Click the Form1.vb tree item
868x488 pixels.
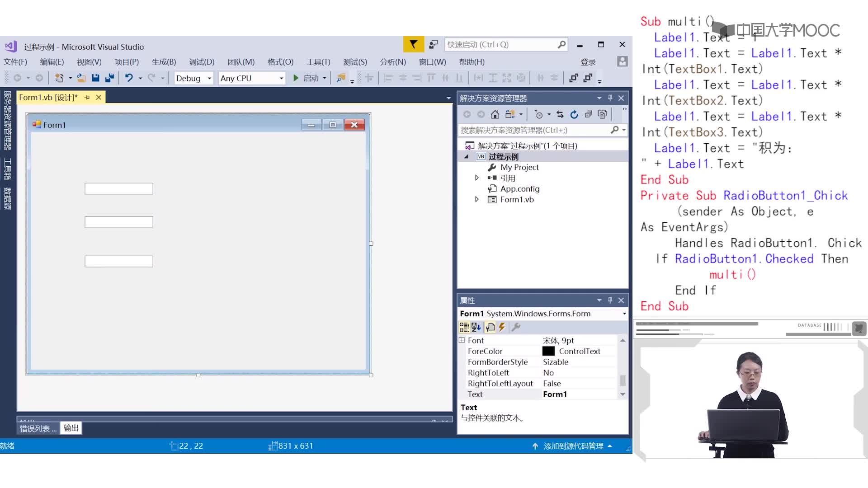tap(517, 199)
